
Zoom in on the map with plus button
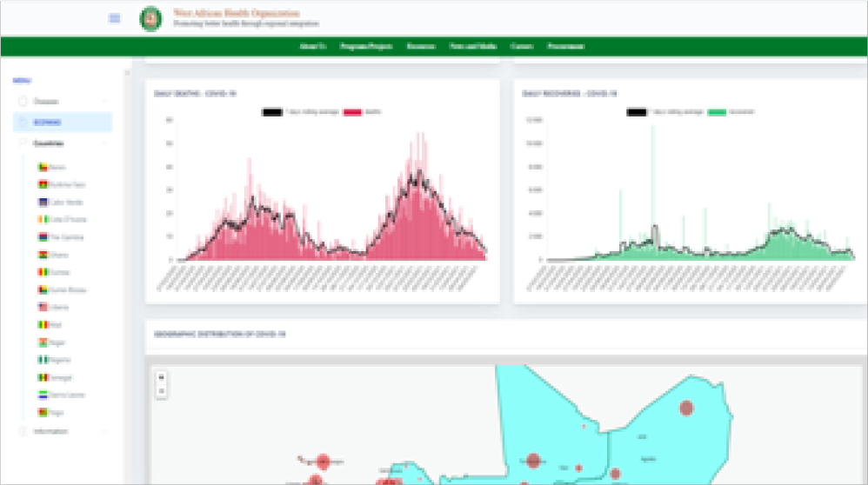click(162, 377)
